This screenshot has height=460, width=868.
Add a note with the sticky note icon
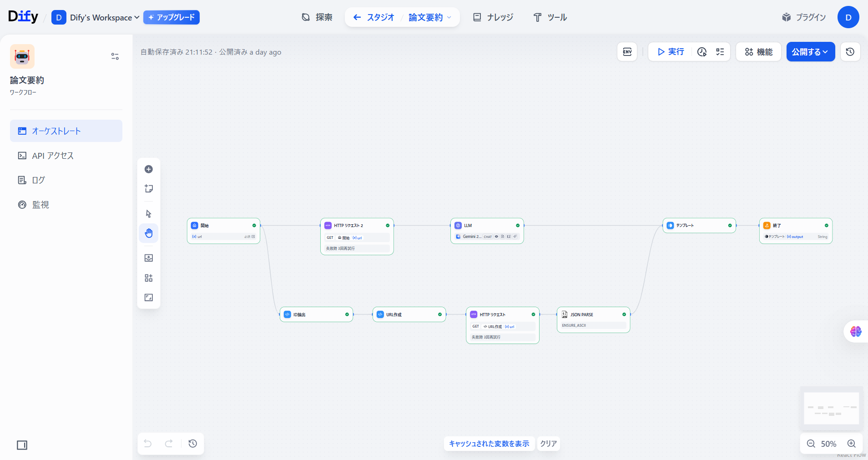(148, 189)
